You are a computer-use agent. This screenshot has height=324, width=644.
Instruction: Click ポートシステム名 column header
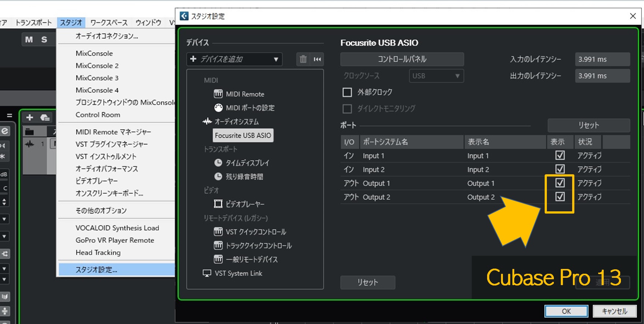coord(412,142)
